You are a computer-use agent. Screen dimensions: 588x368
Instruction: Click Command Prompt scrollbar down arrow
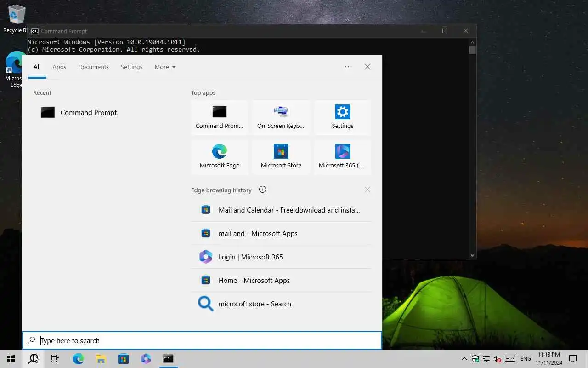[472, 255]
